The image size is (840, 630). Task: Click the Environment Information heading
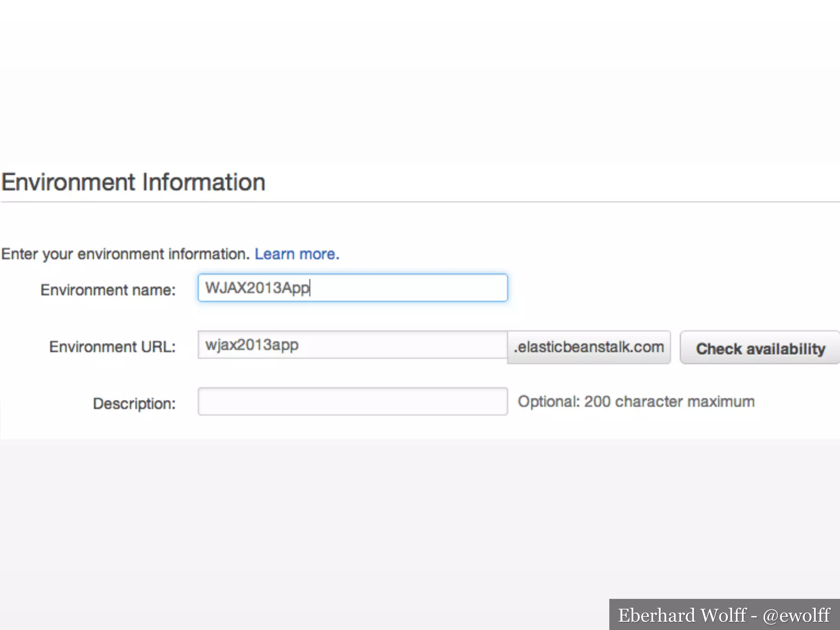133,182
